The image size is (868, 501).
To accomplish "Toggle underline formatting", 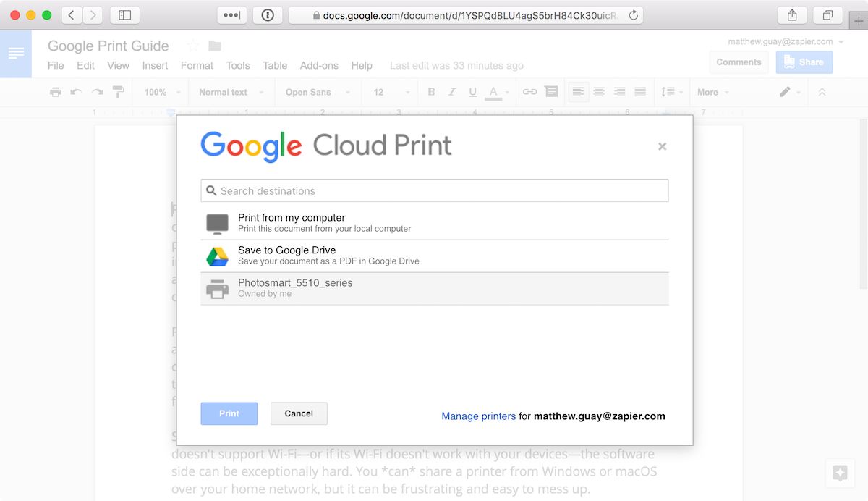I will [472, 92].
